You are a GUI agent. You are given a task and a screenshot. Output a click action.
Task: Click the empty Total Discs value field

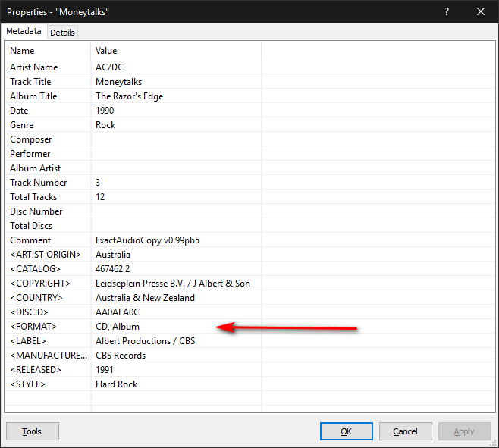(x=176, y=226)
